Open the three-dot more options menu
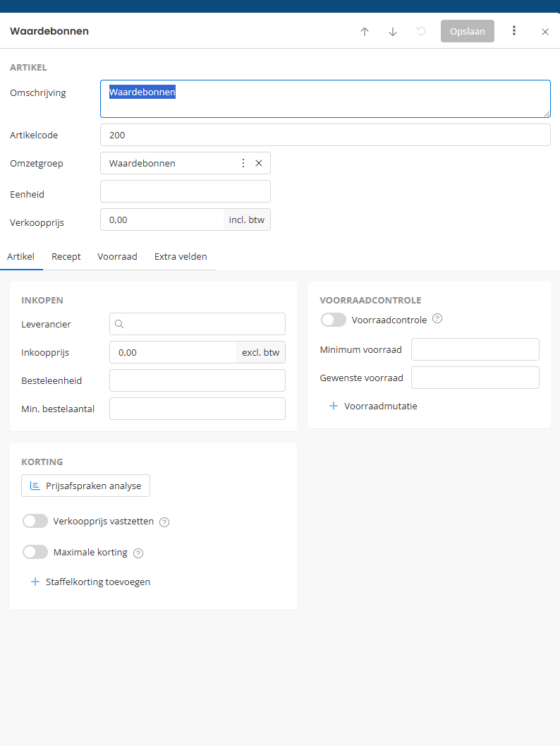This screenshot has height=746, width=560. [514, 31]
